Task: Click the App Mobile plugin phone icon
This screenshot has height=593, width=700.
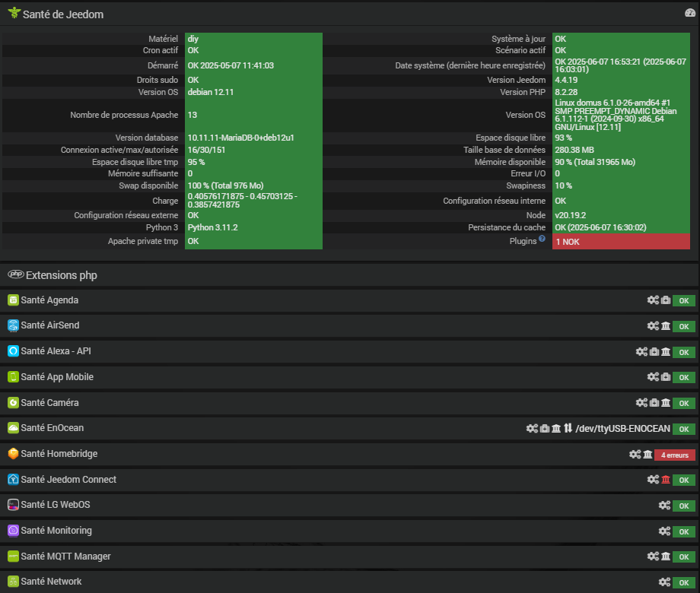Action: coord(14,377)
